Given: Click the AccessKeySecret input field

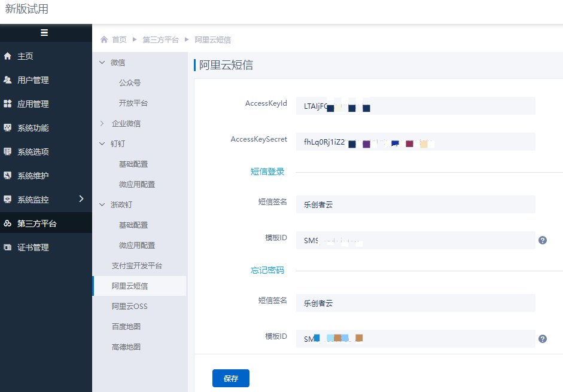Looking at the screenshot, I should (415, 142).
